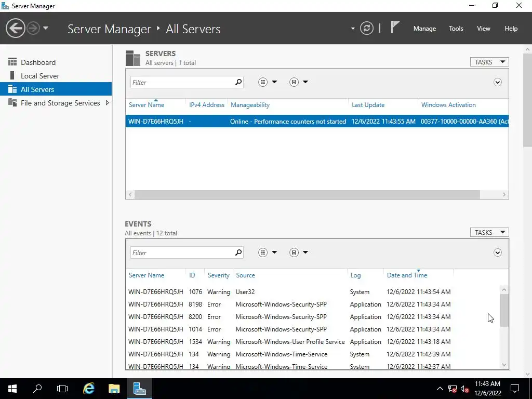Expand the Servers filter panel chevron
Image resolution: width=532 pixels, height=399 pixels.
497,82
